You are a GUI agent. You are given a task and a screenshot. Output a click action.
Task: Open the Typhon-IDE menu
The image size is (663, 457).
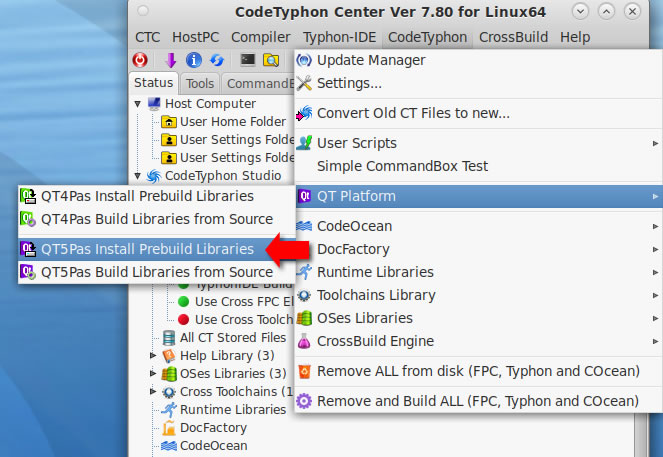[340, 37]
